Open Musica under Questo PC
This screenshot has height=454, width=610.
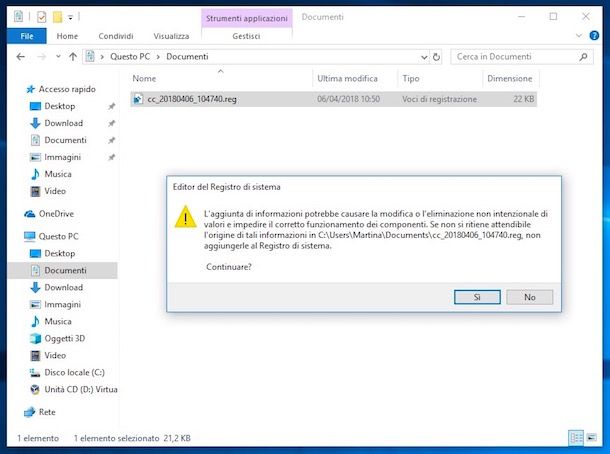coord(58,321)
